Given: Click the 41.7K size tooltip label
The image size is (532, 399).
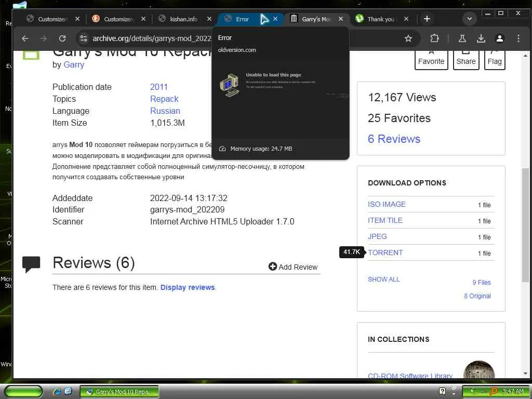Looking at the screenshot, I should [352, 252].
